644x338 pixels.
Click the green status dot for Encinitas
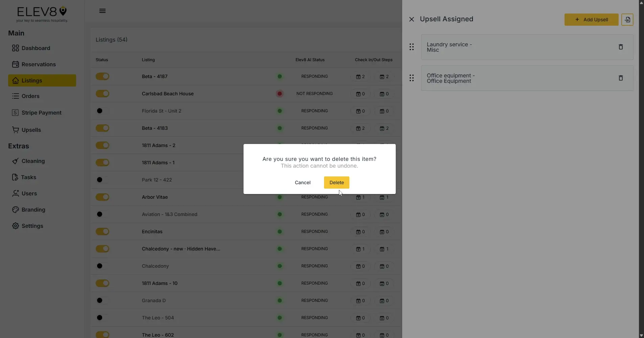click(x=279, y=232)
